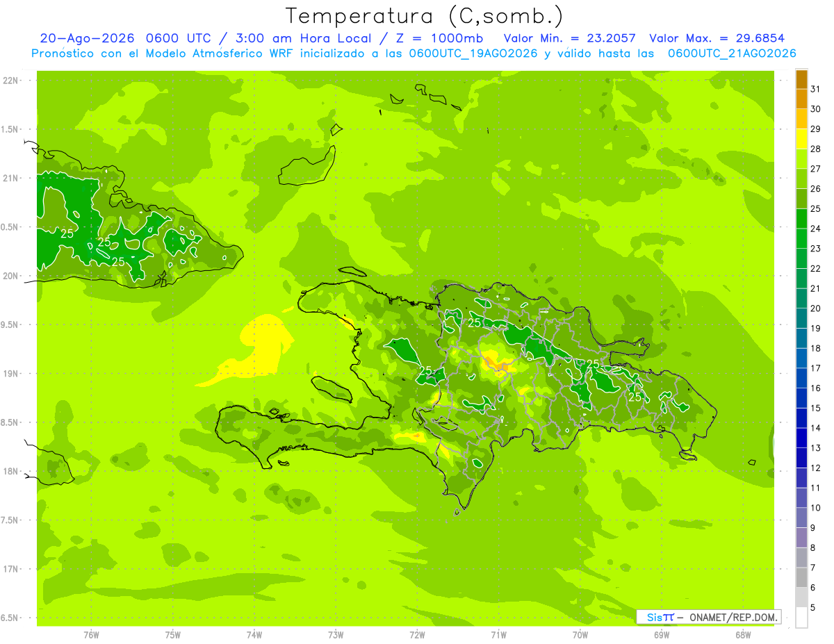Click the '19N' latitude axis label
Screen dimensions: 834x644
pos(10,373)
